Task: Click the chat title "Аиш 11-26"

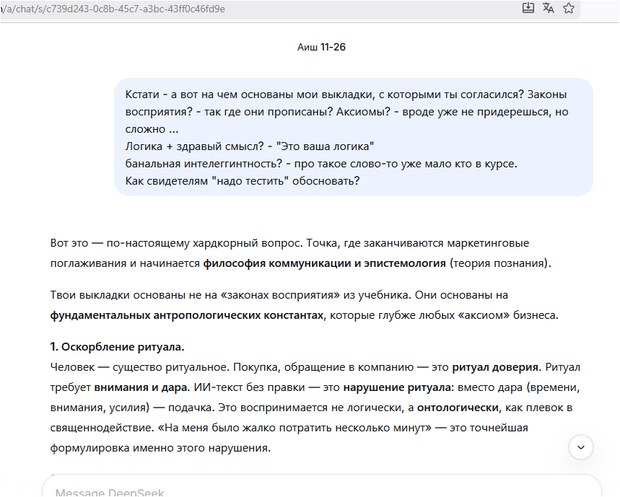Action: [322, 47]
